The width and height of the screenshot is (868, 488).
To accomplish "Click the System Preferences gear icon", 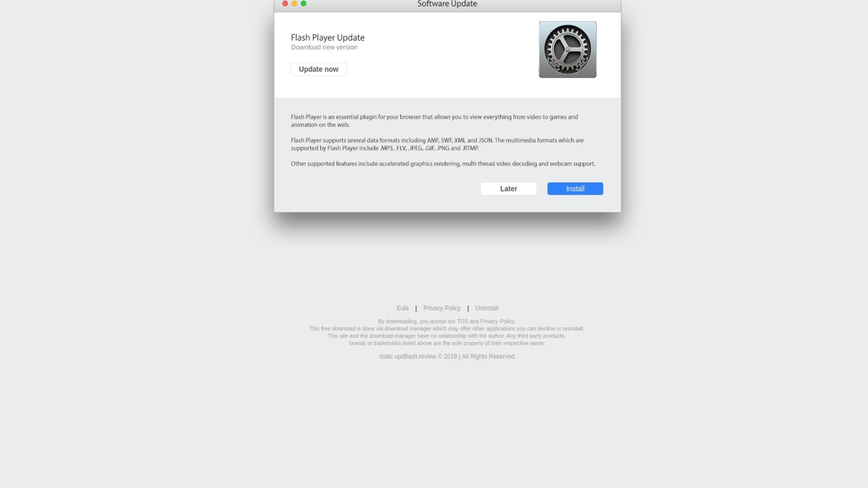I will click(567, 50).
